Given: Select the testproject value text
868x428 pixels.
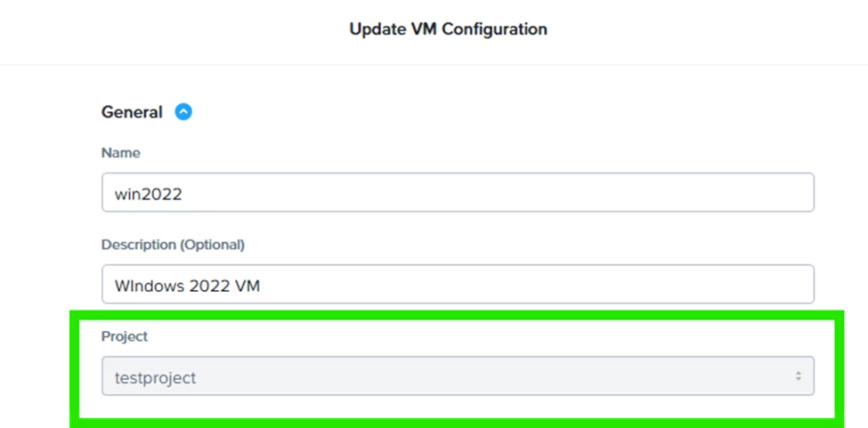Looking at the screenshot, I should pyautogui.click(x=155, y=377).
